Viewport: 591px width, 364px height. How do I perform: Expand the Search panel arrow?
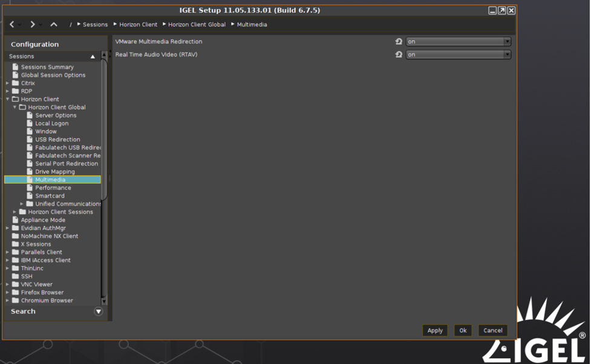pyautogui.click(x=99, y=311)
